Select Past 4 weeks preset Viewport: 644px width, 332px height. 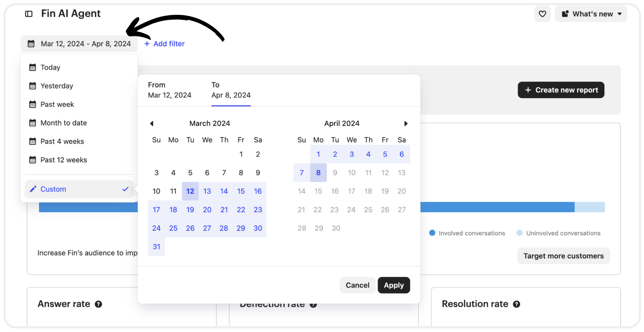click(x=62, y=141)
